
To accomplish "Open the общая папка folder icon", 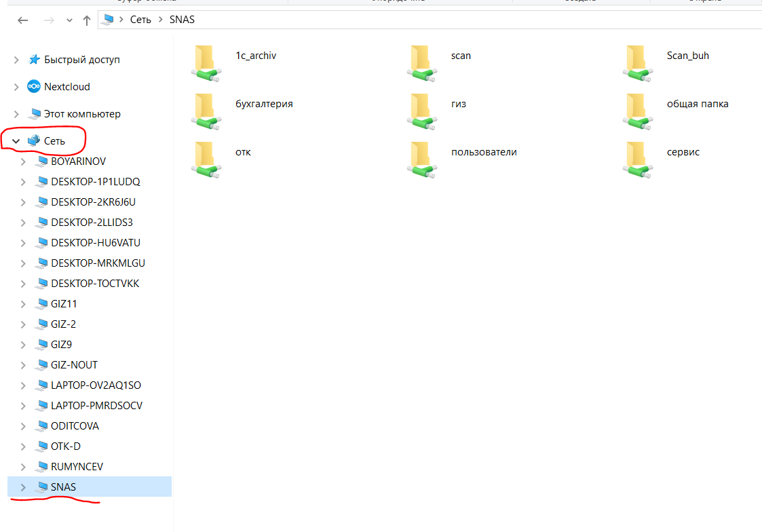I will [x=637, y=111].
